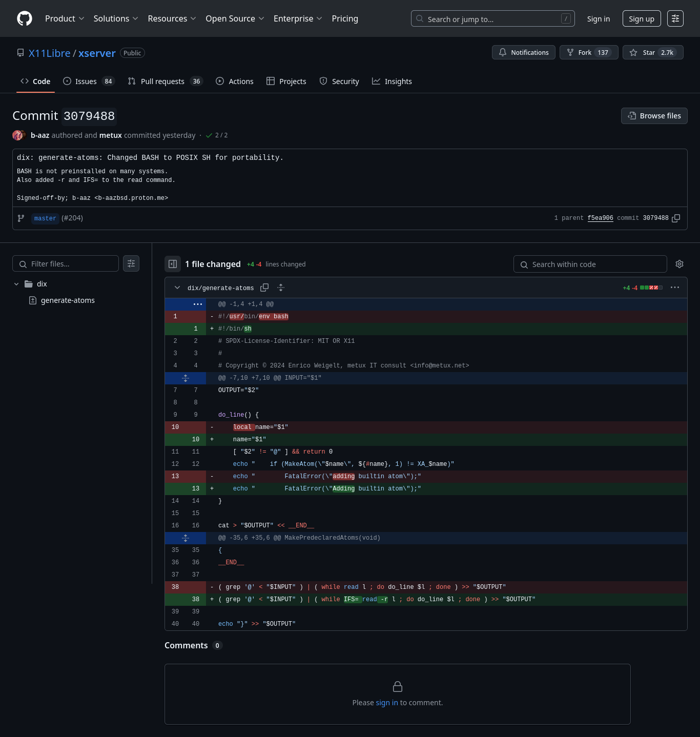Screen dimensions: 700x737
Task: Open the Solutions dropdown menu
Action: pyautogui.click(x=116, y=18)
